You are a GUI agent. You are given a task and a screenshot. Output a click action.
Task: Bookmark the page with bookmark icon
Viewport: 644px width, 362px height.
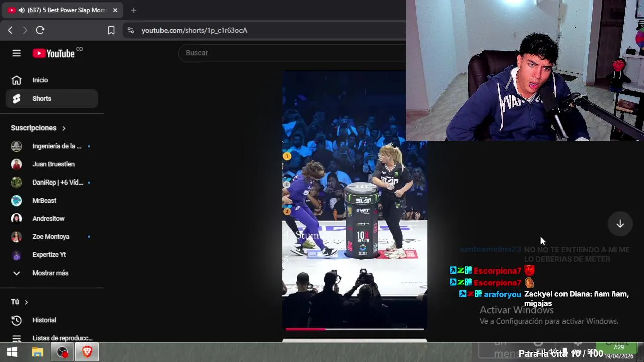click(x=111, y=30)
